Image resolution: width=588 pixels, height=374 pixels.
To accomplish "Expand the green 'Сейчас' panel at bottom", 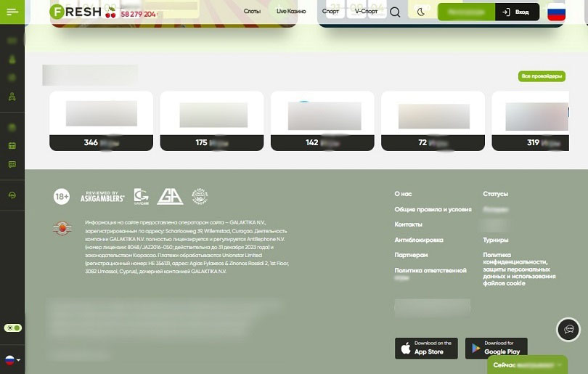I will [x=527, y=365].
